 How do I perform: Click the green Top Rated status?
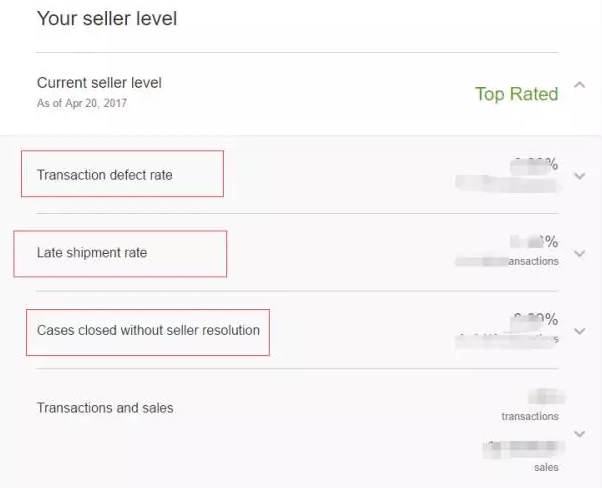coord(516,94)
